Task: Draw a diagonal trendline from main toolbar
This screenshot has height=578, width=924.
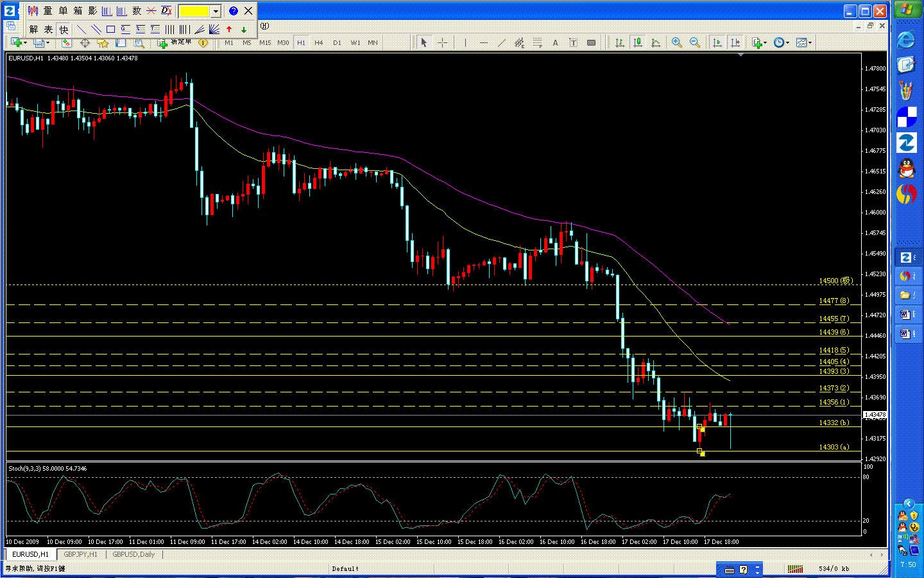Action: [501, 43]
